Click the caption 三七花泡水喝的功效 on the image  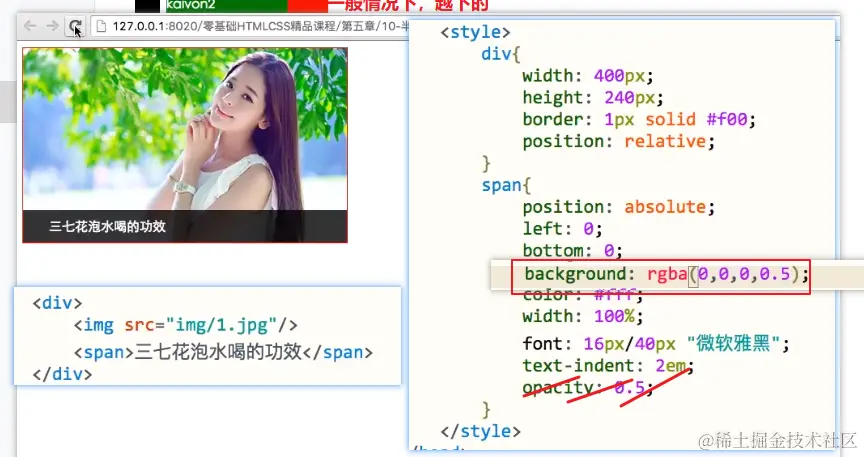107,227
